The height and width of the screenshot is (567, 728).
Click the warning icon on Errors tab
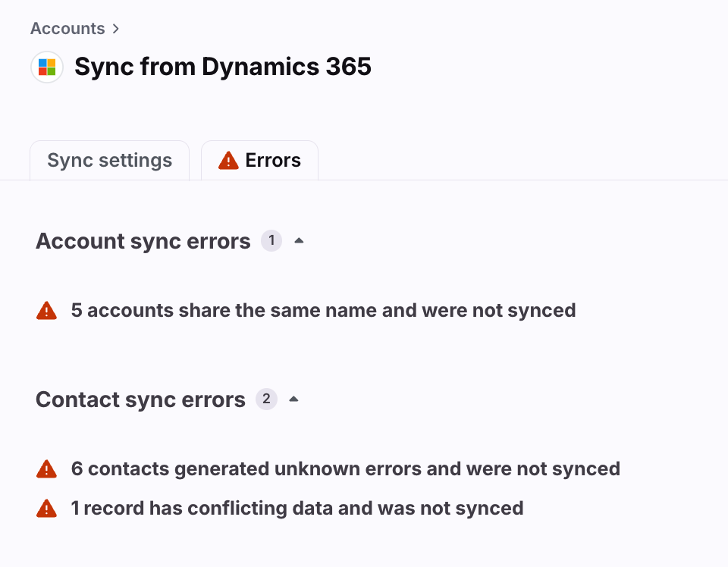228,161
